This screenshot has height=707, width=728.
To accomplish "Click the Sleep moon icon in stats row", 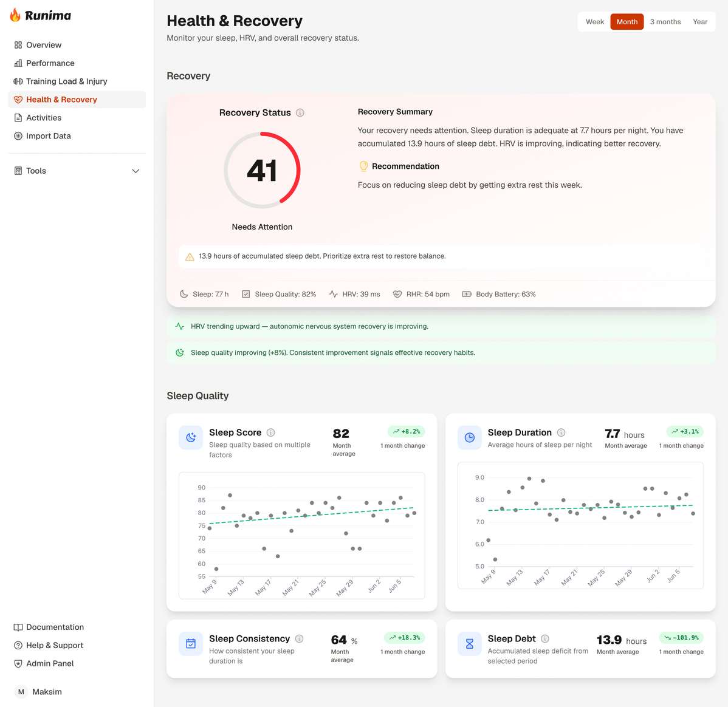I will click(x=184, y=295).
